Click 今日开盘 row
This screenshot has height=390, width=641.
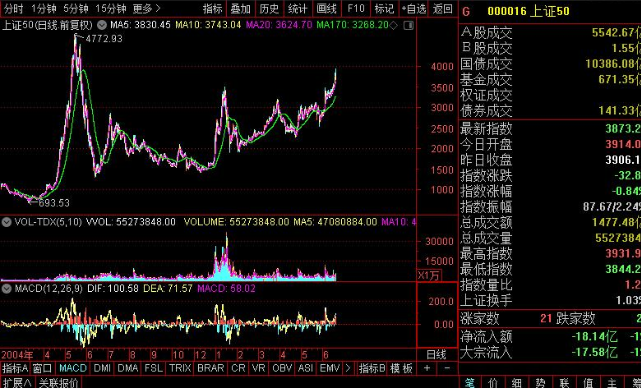[550, 144]
